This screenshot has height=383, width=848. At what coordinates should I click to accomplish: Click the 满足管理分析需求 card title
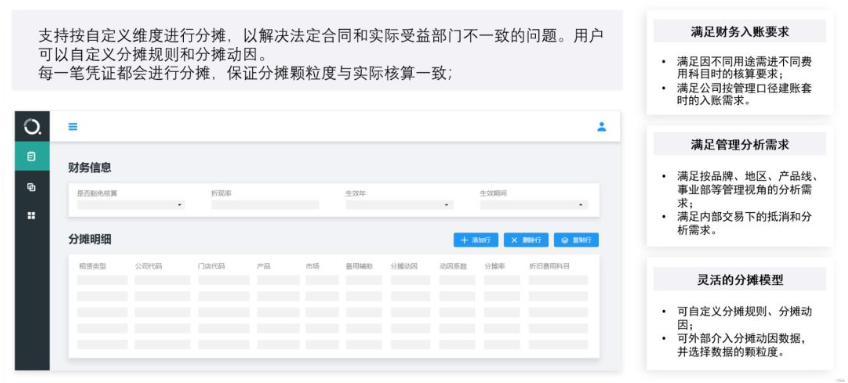(x=739, y=144)
